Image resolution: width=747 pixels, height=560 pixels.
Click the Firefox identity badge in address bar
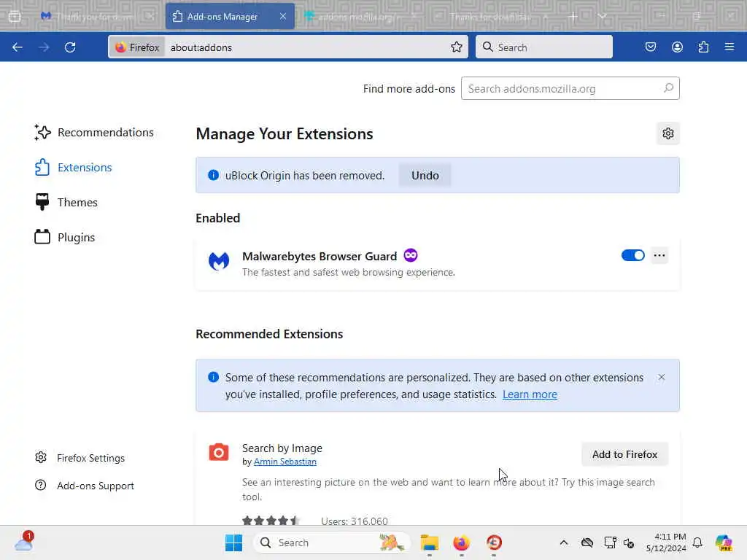(x=137, y=47)
